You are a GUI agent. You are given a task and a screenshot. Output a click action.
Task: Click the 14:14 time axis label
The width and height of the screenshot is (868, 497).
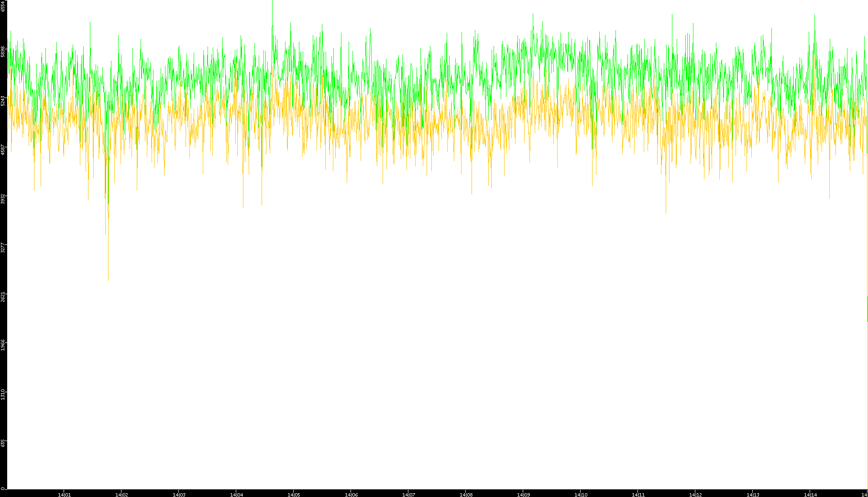click(x=810, y=495)
